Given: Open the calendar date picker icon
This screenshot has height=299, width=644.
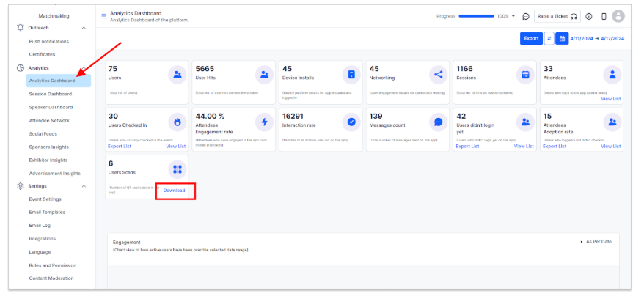Looking at the screenshot, I should [562, 39].
